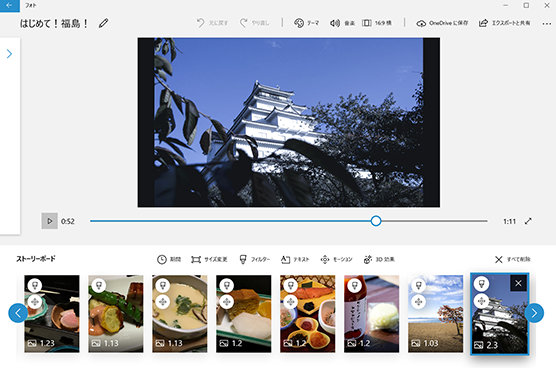Save the project to OneDrive
Viewport: 556px width, 368px height.
[442, 23]
